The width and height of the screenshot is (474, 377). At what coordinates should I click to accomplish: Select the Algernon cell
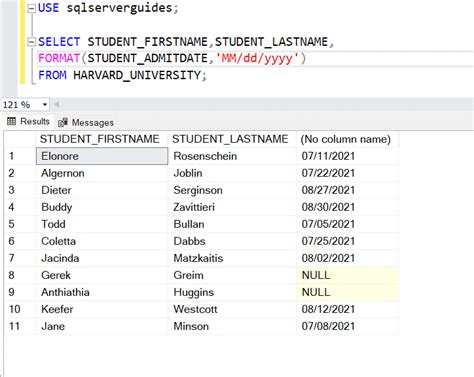[x=102, y=173]
